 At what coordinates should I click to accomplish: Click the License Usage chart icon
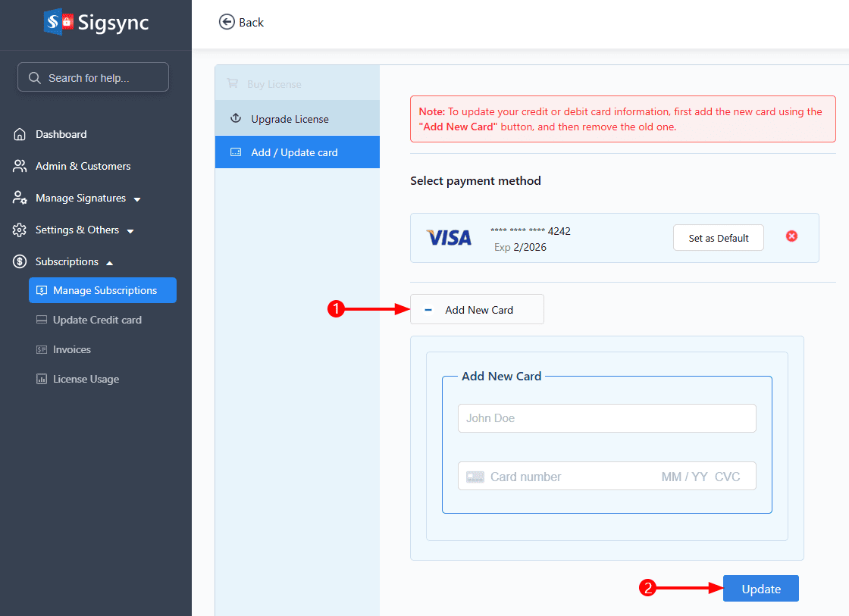click(42, 379)
